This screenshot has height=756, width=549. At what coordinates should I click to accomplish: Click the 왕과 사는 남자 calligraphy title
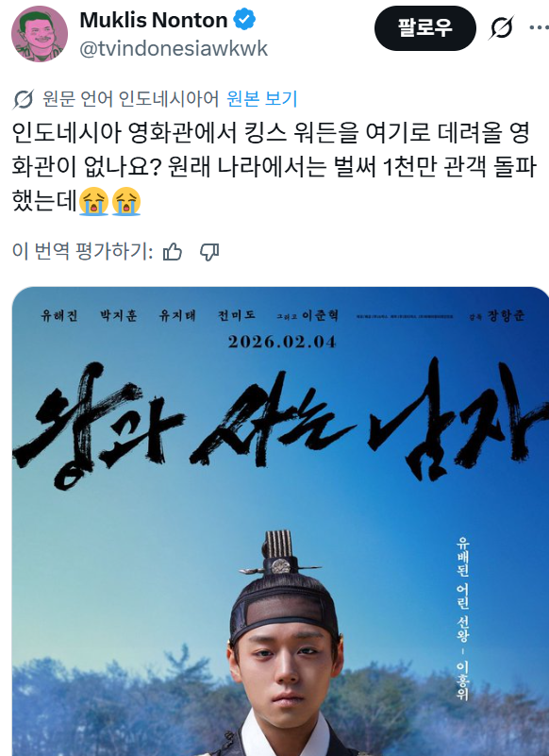(x=279, y=425)
